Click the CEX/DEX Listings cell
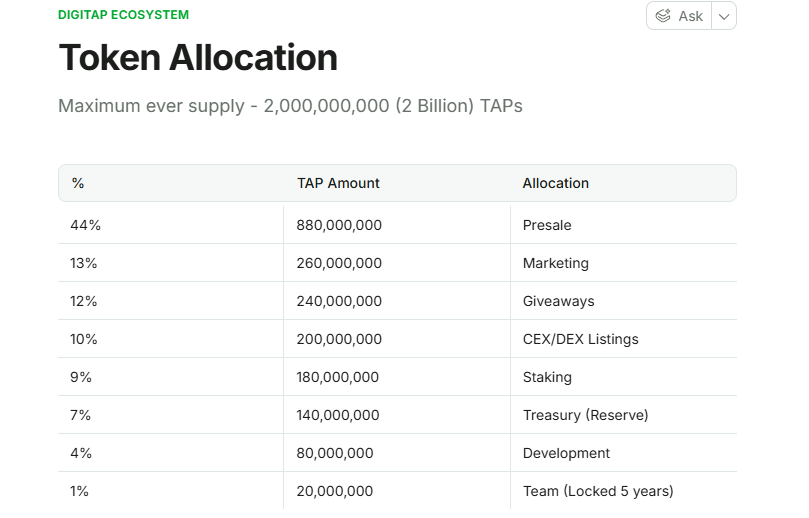Image resolution: width=809 pixels, height=518 pixels. click(580, 339)
